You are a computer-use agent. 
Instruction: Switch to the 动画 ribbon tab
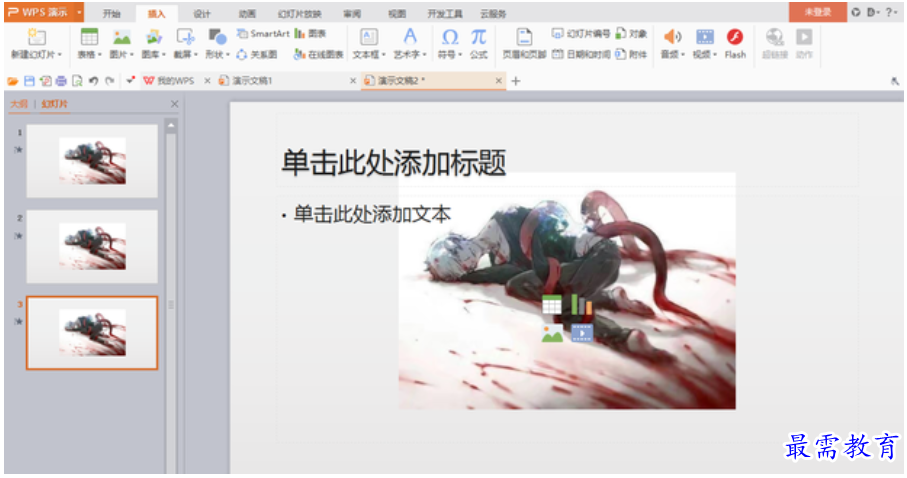[247, 14]
